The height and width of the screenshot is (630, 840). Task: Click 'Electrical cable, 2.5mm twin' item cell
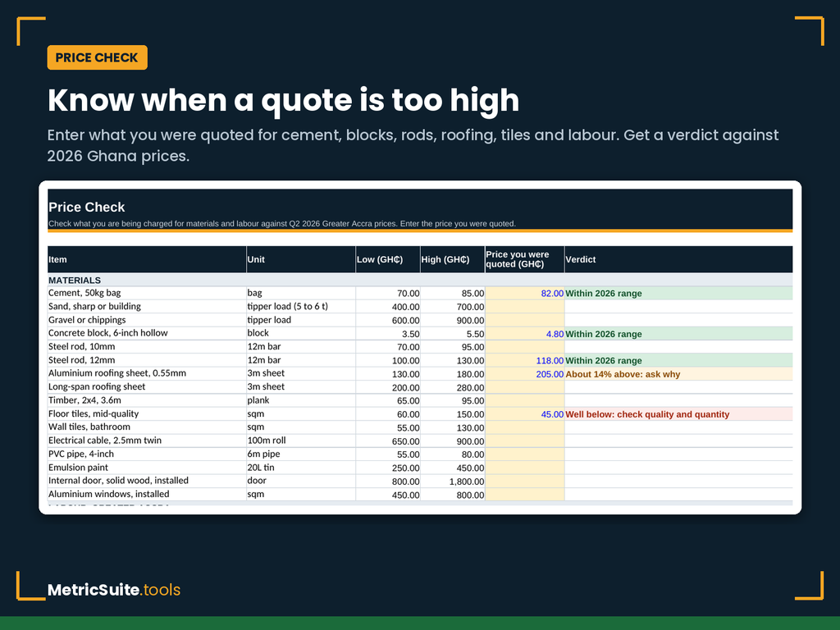point(147,441)
